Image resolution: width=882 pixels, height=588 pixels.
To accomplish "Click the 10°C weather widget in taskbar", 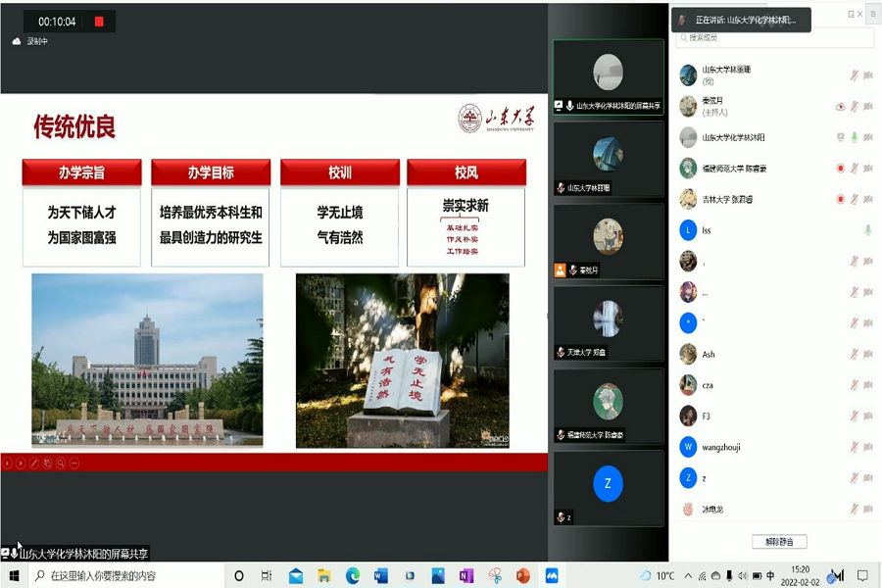I will pos(657,575).
